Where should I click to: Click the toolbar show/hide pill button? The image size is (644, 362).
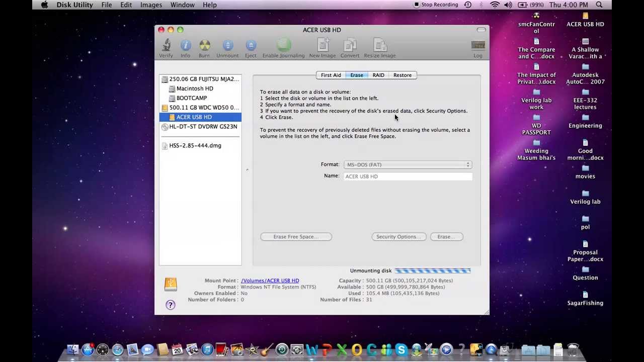pyautogui.click(x=481, y=30)
